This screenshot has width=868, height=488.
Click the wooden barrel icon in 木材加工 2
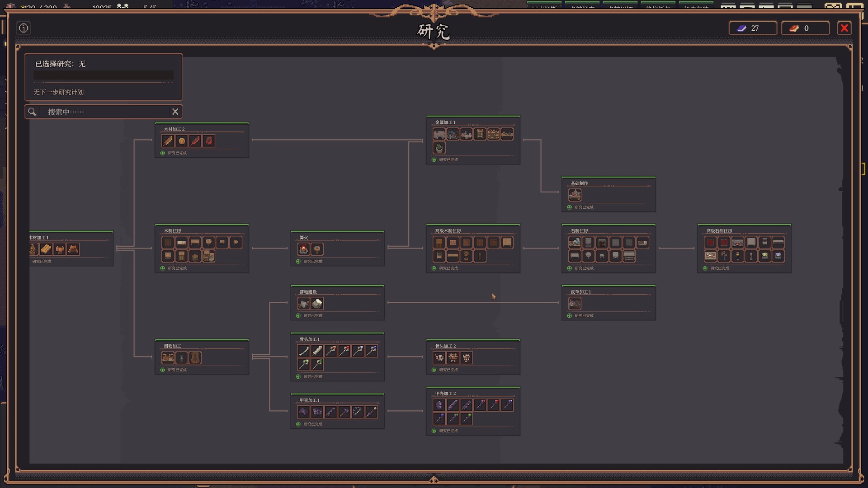point(181,141)
